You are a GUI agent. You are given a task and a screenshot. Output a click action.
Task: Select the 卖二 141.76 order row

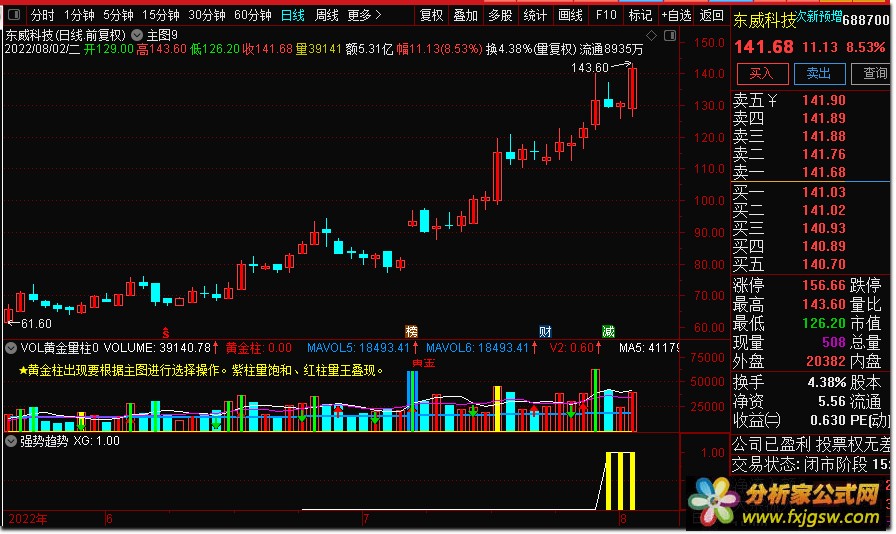810,154
